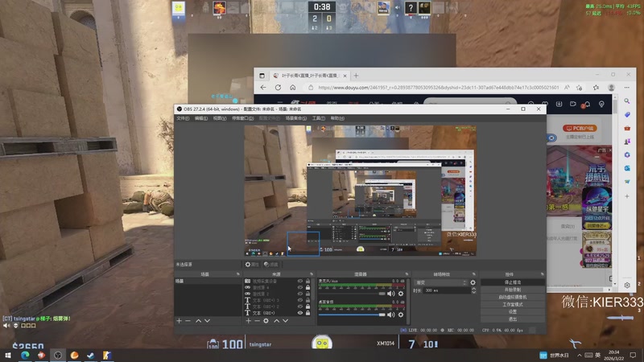The width and height of the screenshot is (644, 362).
Task: Open the Outlook icon in Edge sidebar
Action: pos(627,168)
